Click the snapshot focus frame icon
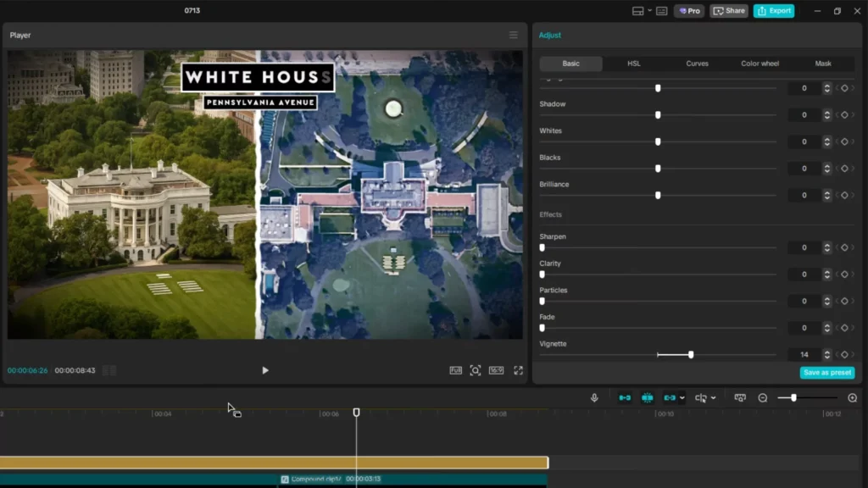The image size is (868, 488). [476, 371]
